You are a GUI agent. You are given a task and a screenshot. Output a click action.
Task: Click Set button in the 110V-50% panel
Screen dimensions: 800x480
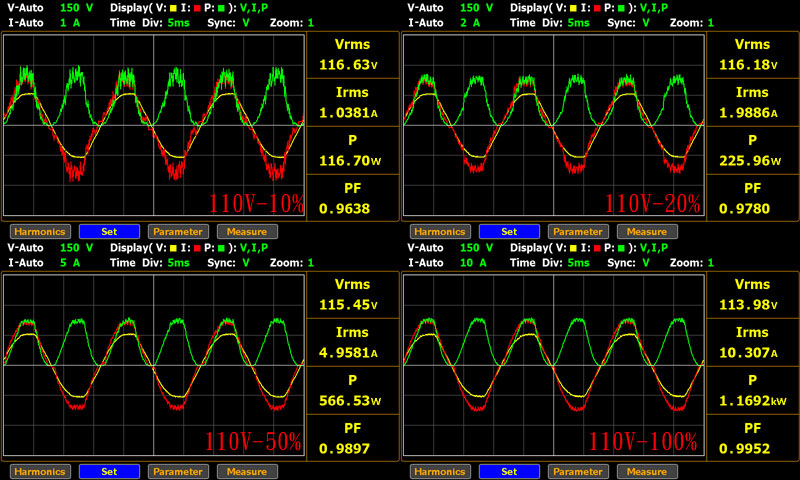pos(109,471)
